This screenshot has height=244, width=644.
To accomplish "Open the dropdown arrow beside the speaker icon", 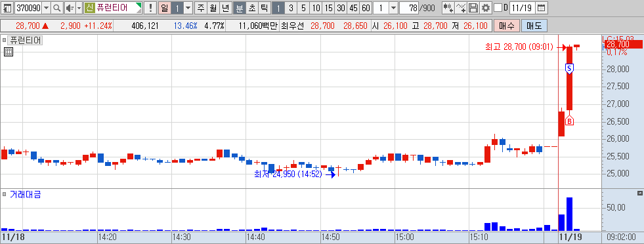I will (79, 8).
